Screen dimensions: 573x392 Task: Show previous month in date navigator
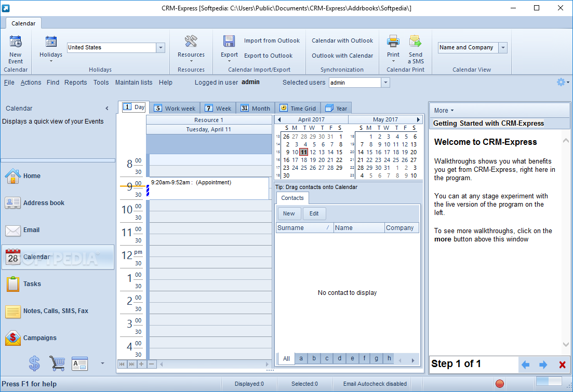pos(279,119)
